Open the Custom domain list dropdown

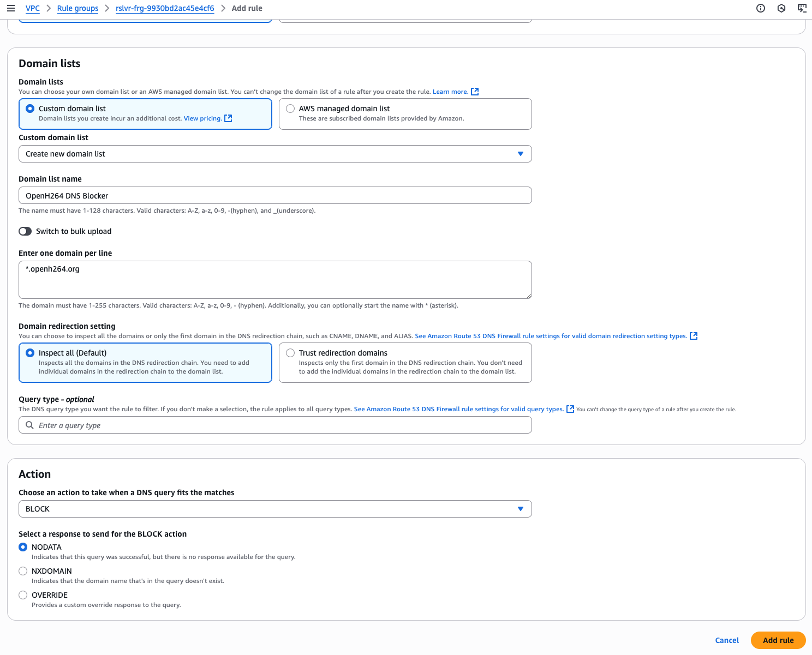(x=275, y=154)
